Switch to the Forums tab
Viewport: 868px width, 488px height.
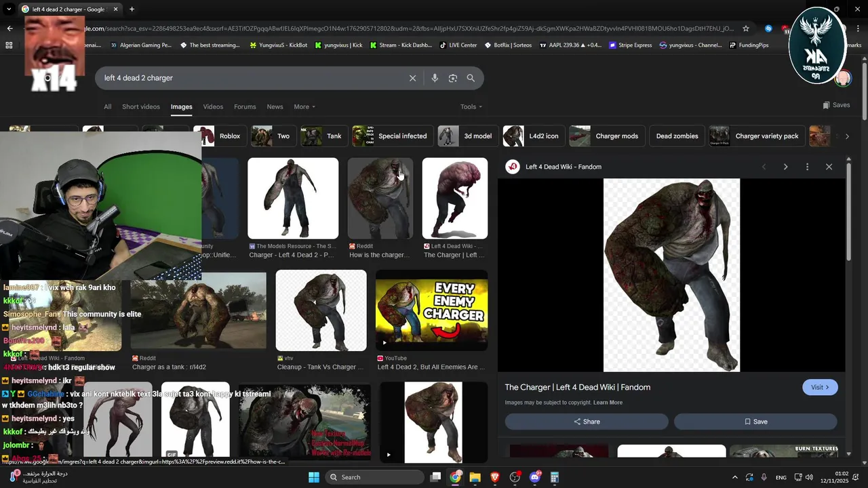245,106
